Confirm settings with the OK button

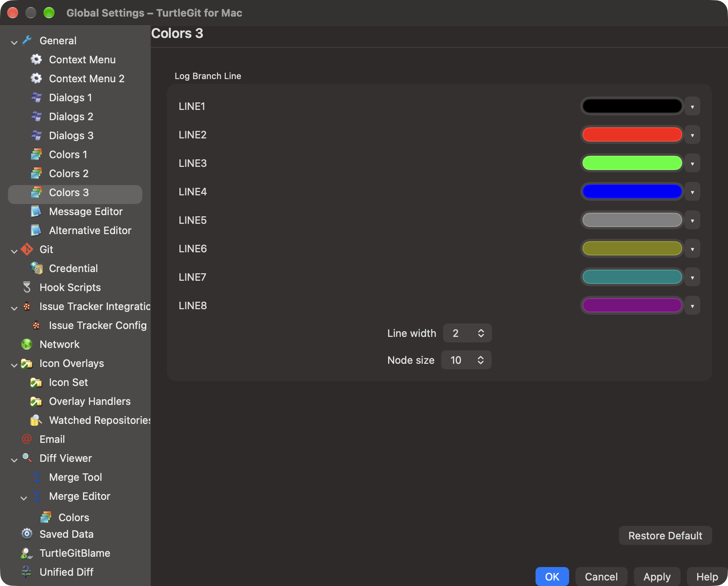click(552, 577)
